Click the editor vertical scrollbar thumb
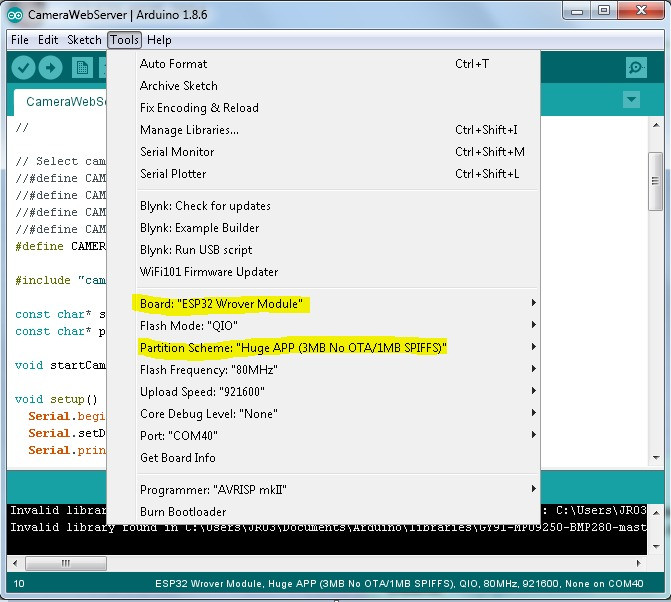Viewport: 671px width, 602px height. [656, 181]
